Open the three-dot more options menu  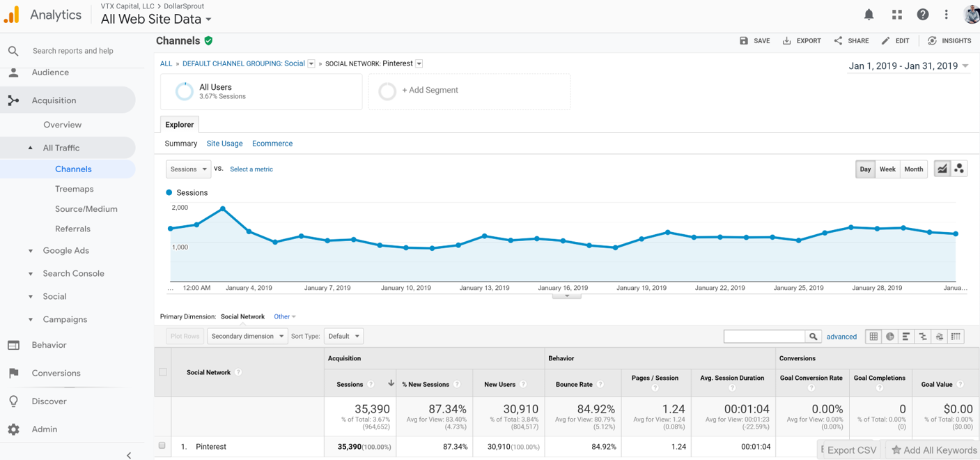tap(946, 15)
